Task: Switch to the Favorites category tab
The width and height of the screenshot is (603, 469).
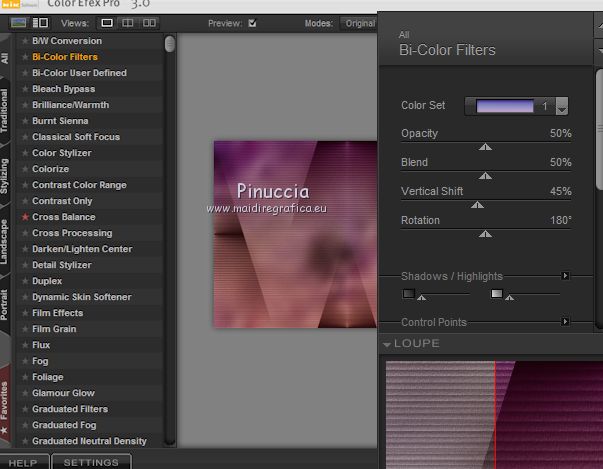Action: 4,406
